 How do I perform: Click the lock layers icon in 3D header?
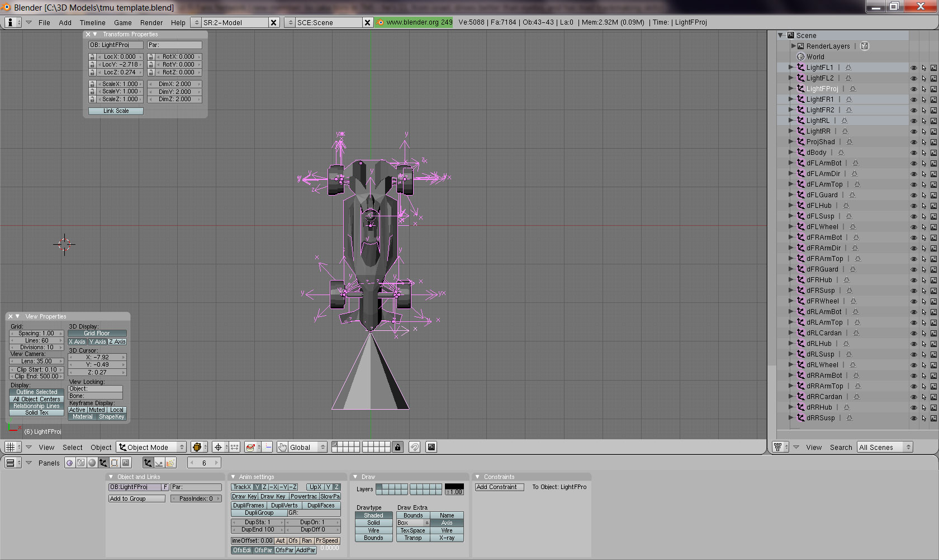click(397, 447)
